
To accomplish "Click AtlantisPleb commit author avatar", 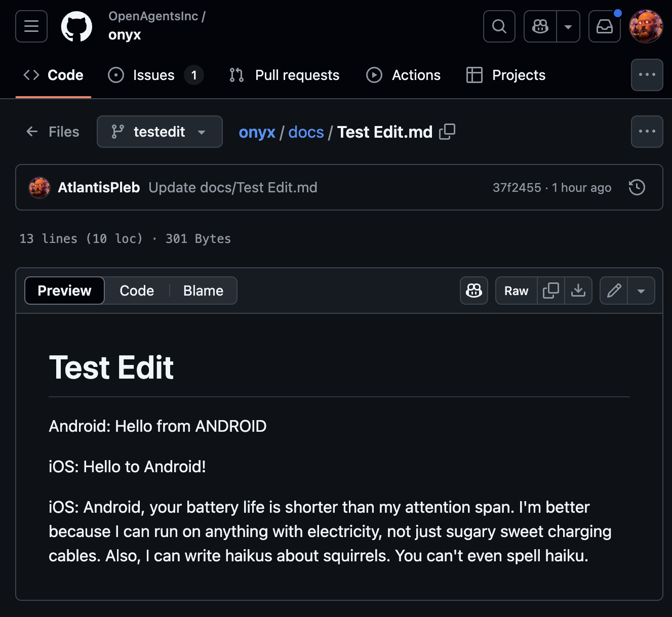I will click(x=39, y=188).
